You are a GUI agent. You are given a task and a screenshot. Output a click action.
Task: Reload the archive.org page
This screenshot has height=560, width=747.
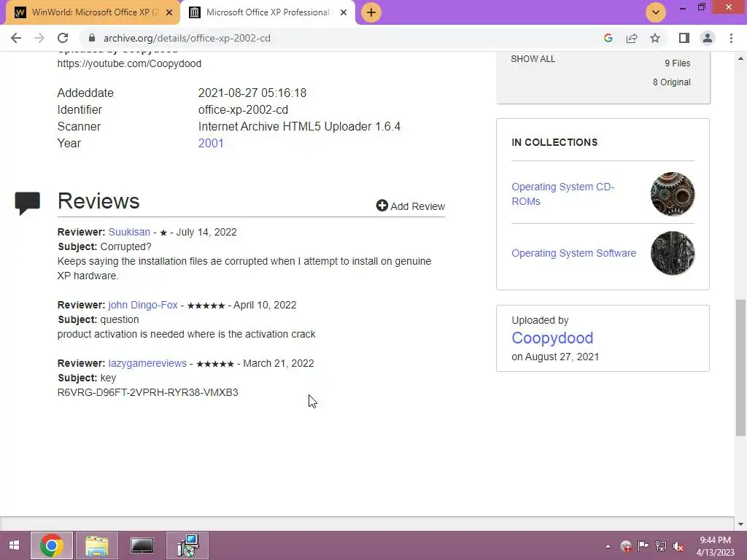[x=63, y=38]
